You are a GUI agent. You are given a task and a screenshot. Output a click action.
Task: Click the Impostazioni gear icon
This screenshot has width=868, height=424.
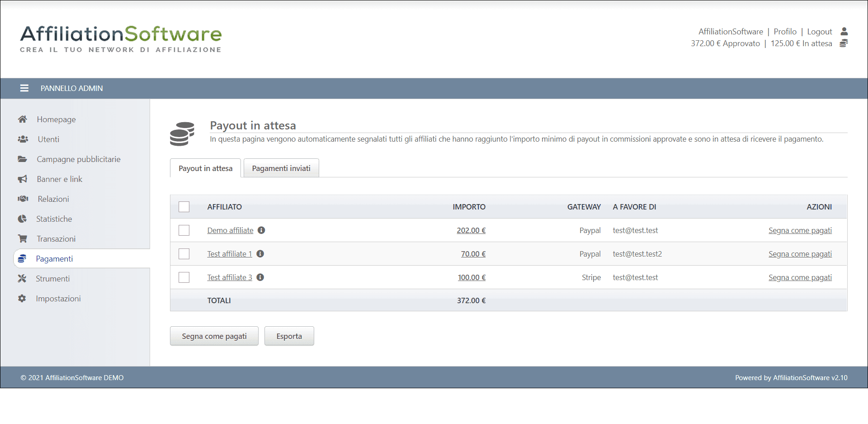click(x=22, y=299)
